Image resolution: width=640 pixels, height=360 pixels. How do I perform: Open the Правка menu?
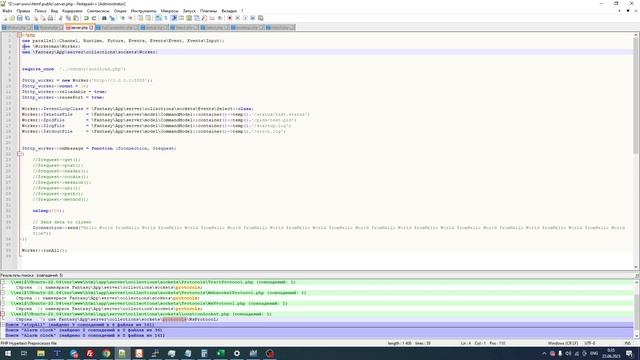[x=23, y=11]
